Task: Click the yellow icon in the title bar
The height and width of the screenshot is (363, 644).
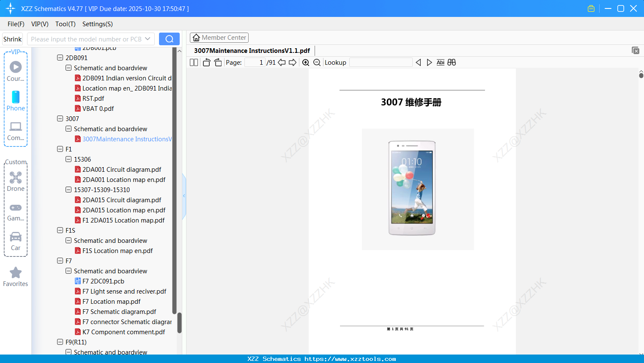Action: (591, 8)
